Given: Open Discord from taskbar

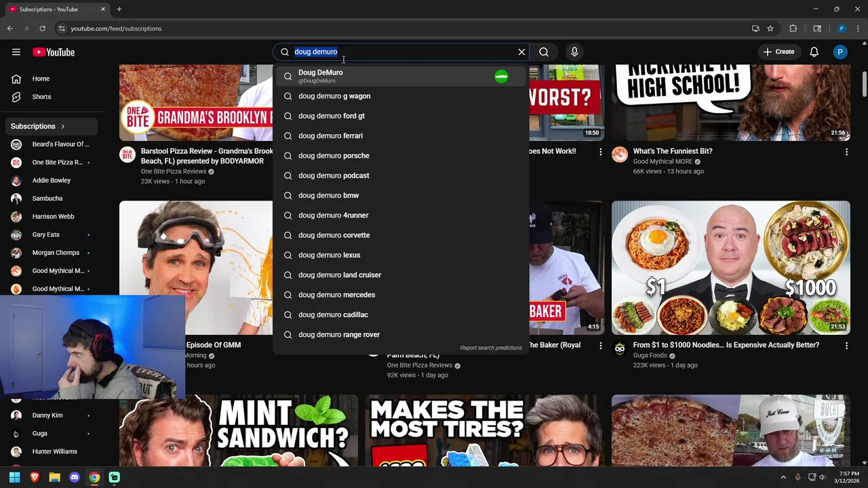Looking at the screenshot, I should click(x=75, y=477).
